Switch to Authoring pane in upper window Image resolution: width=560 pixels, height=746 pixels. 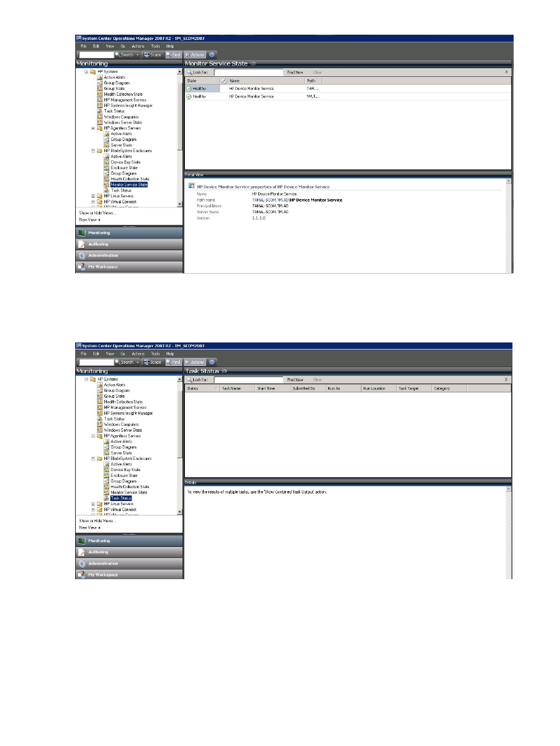(x=129, y=244)
